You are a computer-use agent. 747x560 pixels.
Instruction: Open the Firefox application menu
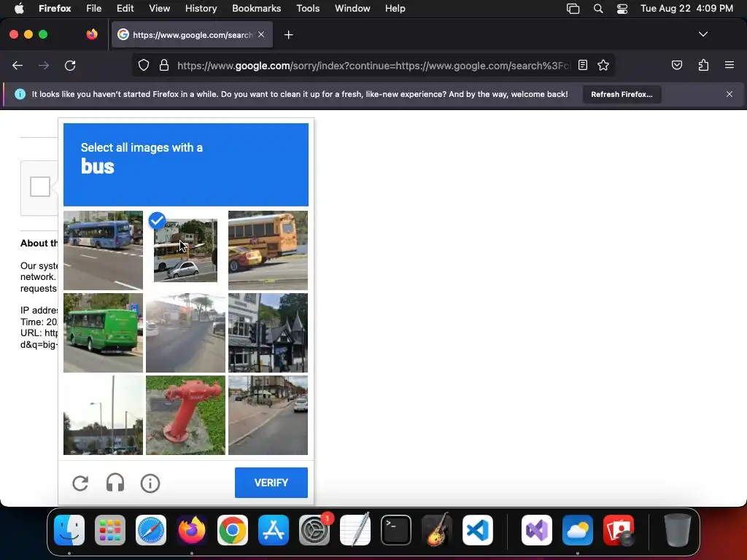(729, 65)
